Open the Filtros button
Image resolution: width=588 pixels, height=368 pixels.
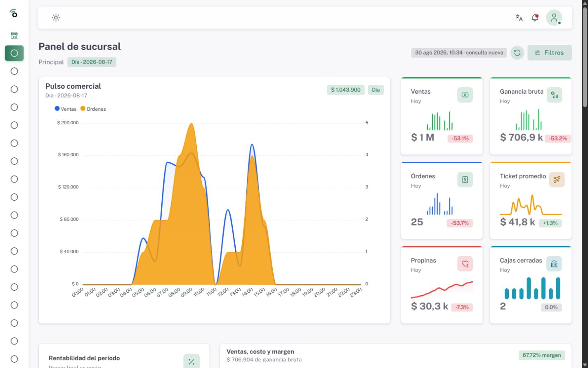click(550, 53)
